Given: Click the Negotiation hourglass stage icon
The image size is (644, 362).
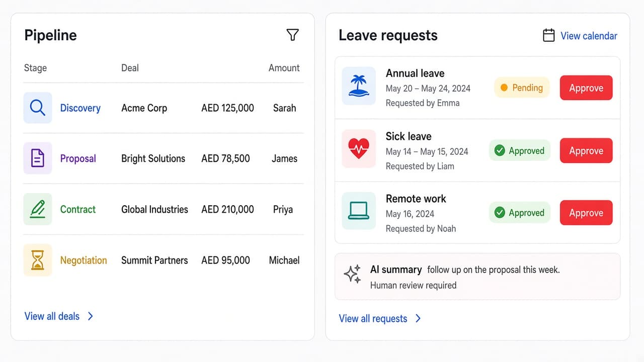Looking at the screenshot, I should tap(38, 260).
